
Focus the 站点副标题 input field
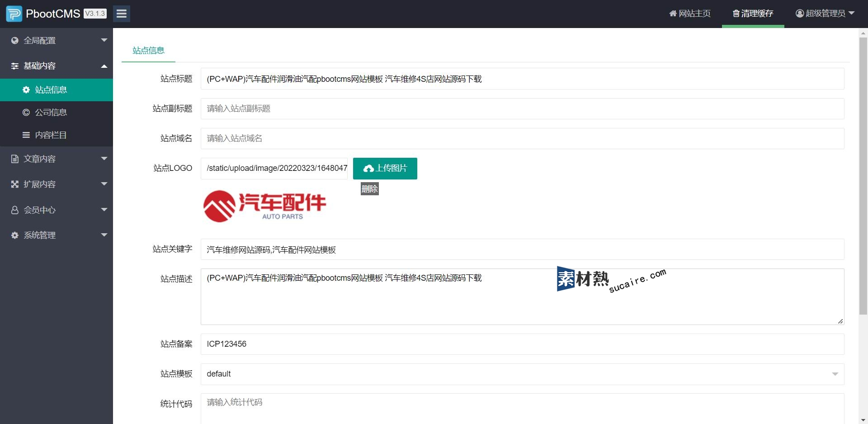click(x=522, y=108)
